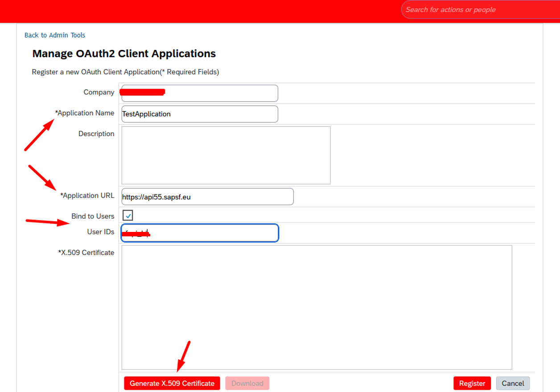Image resolution: width=560 pixels, height=392 pixels.
Task: Click the Description label
Action: coord(96,134)
